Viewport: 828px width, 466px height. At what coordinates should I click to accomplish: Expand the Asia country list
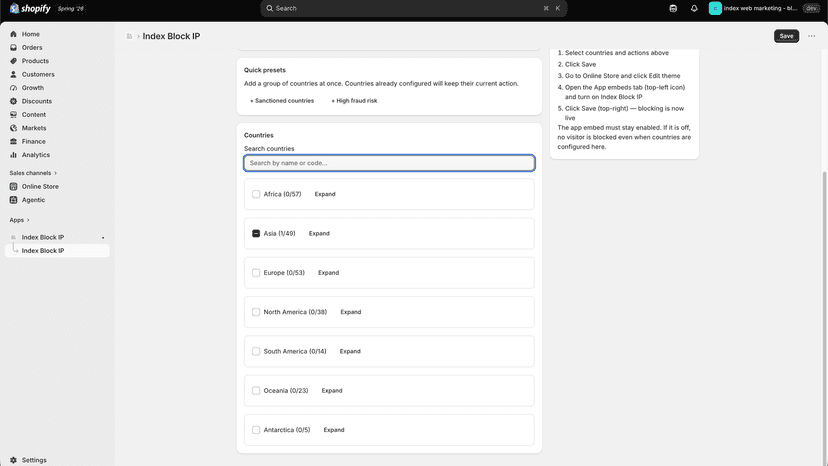point(319,234)
